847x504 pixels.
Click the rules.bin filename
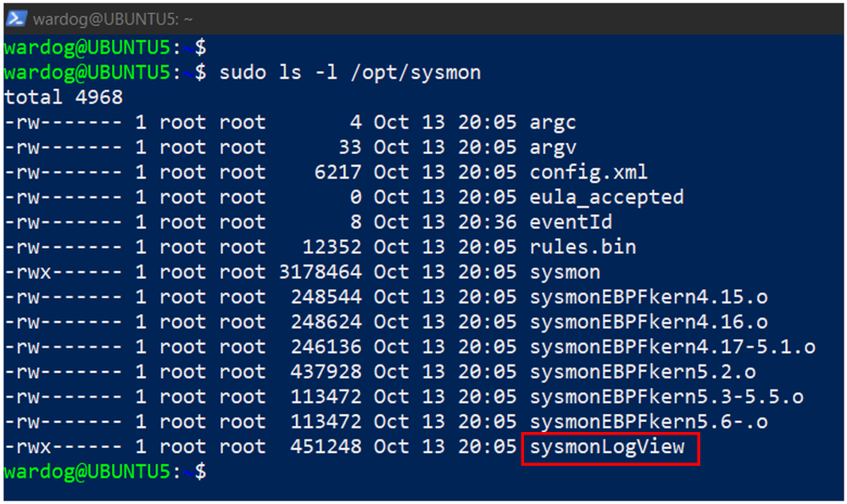pyautogui.click(x=582, y=247)
